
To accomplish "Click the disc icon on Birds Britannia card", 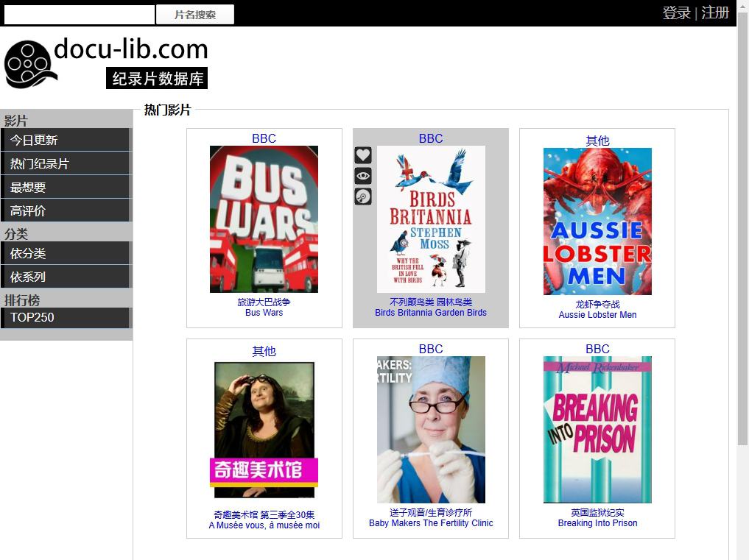I will [363, 196].
